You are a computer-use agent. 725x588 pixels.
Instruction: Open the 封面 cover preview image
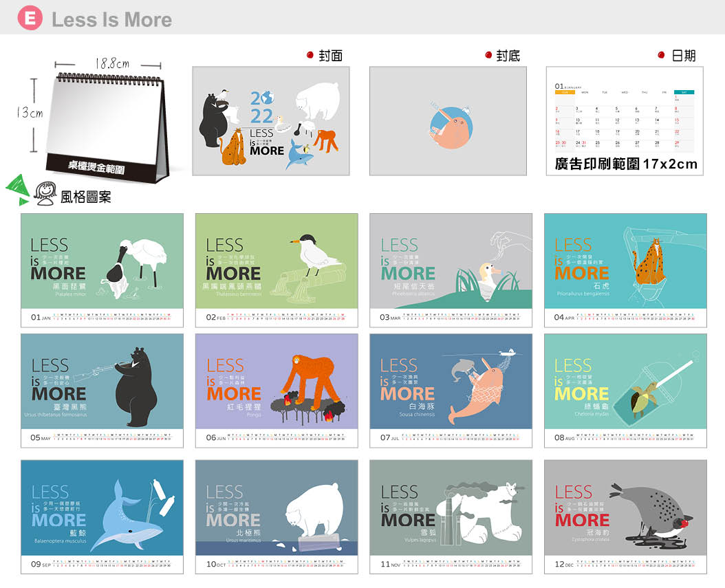point(270,120)
